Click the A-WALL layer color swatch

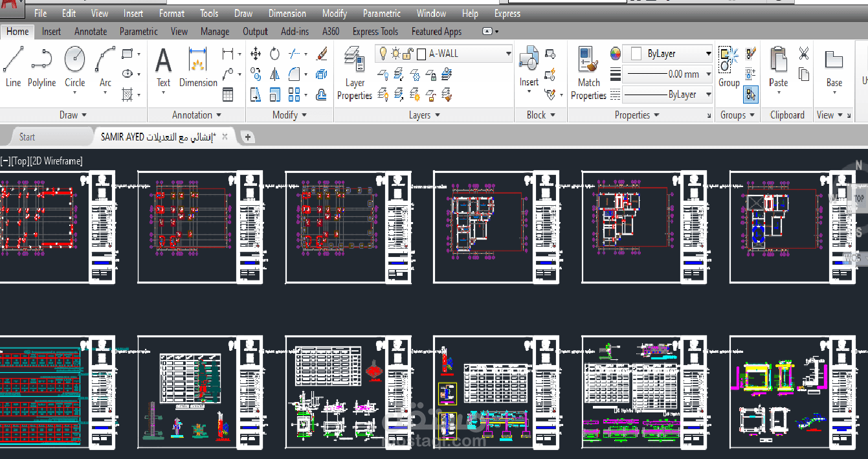(421, 54)
